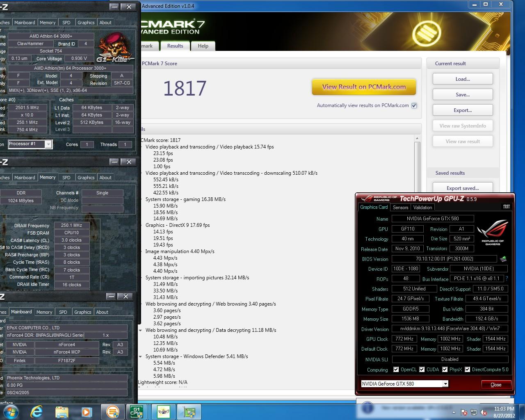
Task: Open Windows Explorer folder on taskbar
Action: click(62, 412)
